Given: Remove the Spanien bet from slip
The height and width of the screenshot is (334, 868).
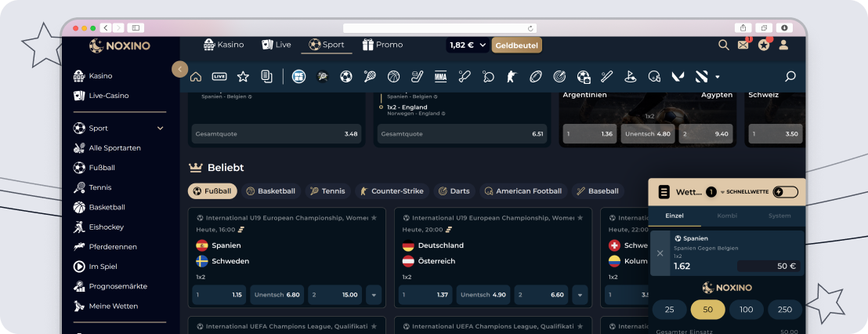Looking at the screenshot, I should pos(660,253).
